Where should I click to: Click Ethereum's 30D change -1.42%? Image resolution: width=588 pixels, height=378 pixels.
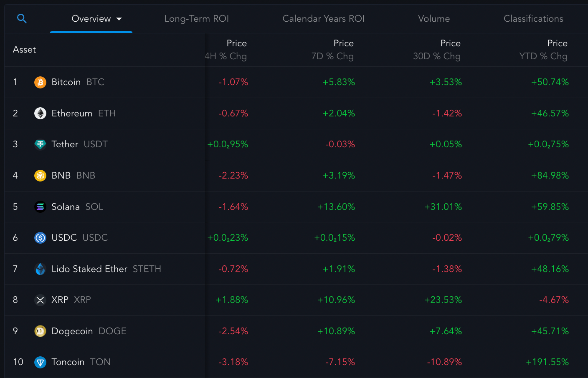tap(447, 113)
